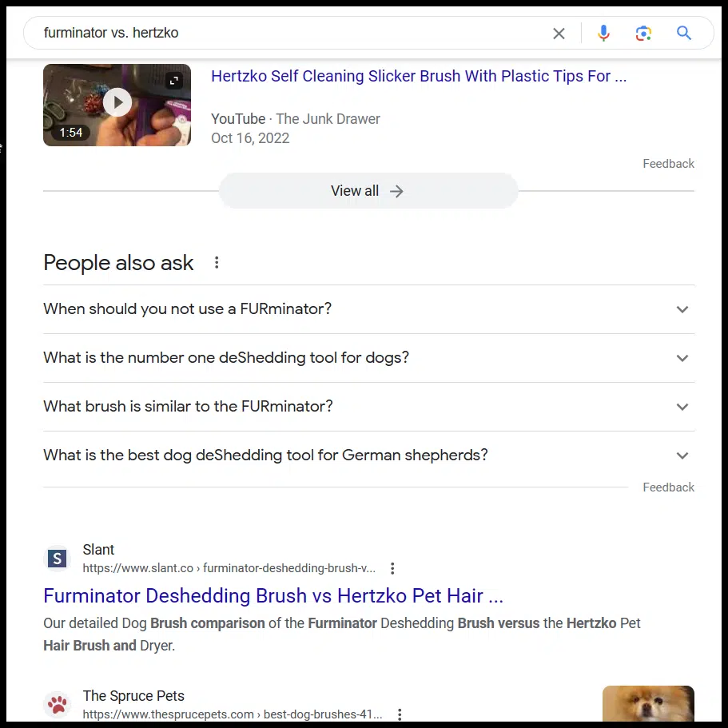Image resolution: width=728 pixels, height=728 pixels.
Task: Expand number one deShedding tool question
Action: click(x=682, y=358)
